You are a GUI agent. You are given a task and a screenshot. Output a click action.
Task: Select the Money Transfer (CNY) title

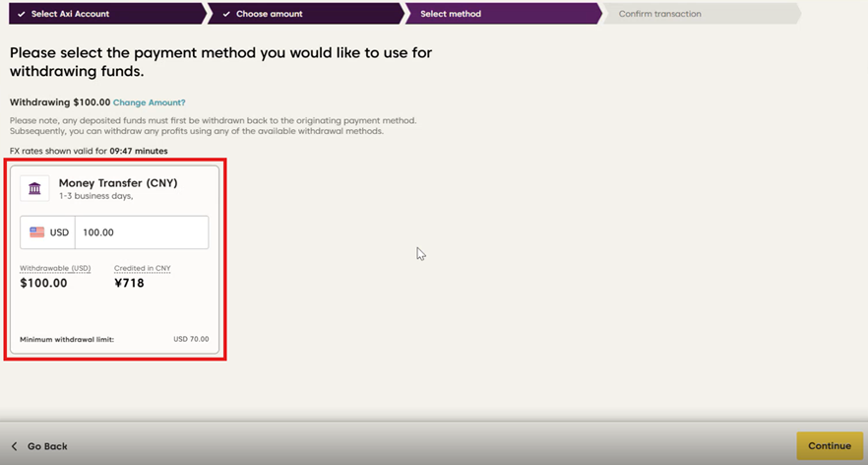118,182
